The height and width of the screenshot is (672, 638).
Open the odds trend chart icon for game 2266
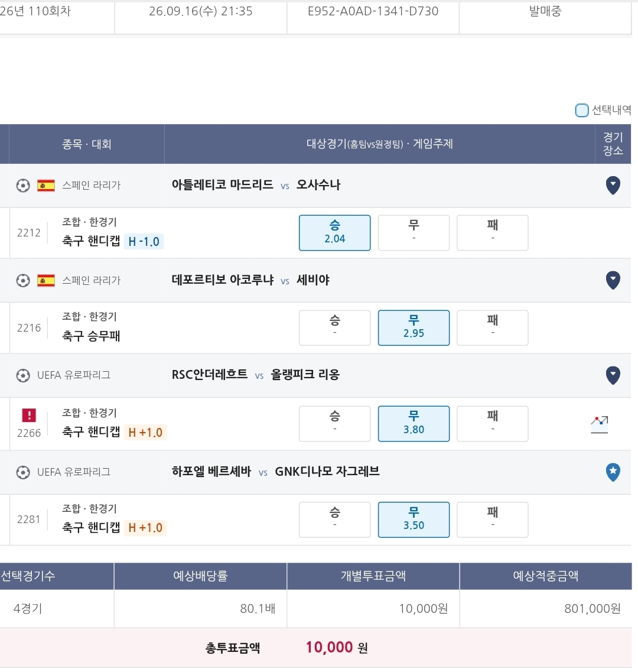(x=600, y=424)
